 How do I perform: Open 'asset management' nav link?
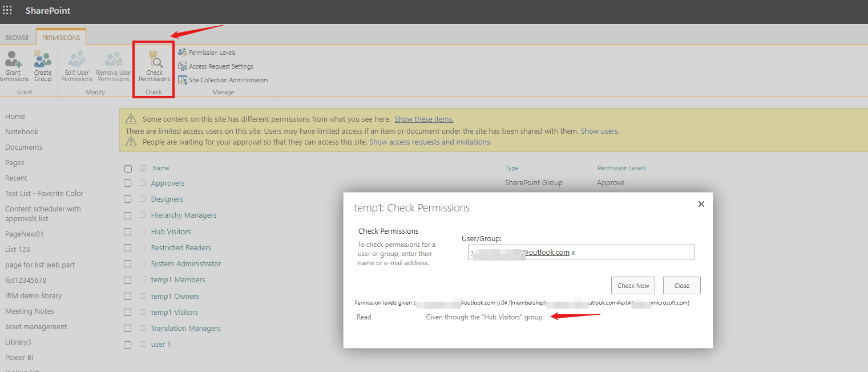click(x=36, y=327)
